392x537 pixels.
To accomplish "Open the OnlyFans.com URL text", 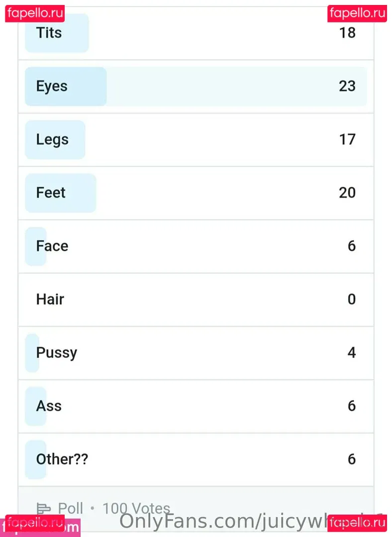I will [224, 521].
